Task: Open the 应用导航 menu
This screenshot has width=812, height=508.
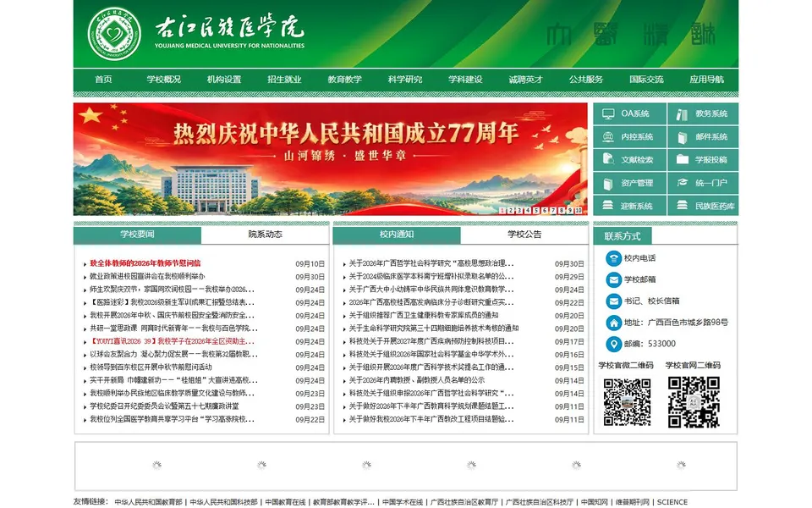Action: 707,80
